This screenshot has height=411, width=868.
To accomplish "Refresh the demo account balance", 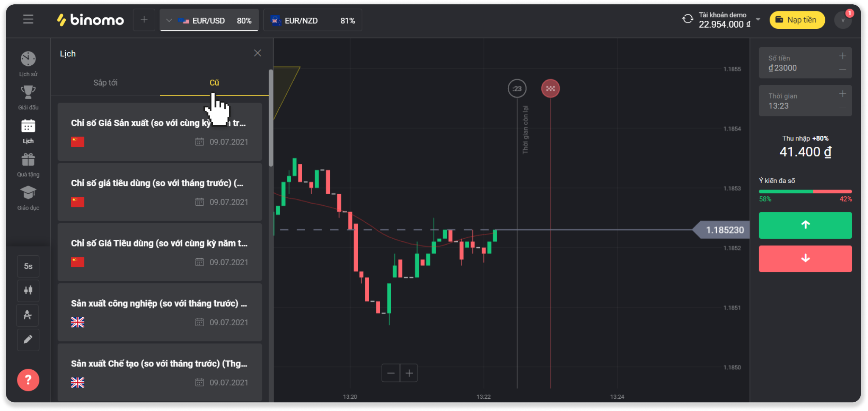I will pos(687,19).
